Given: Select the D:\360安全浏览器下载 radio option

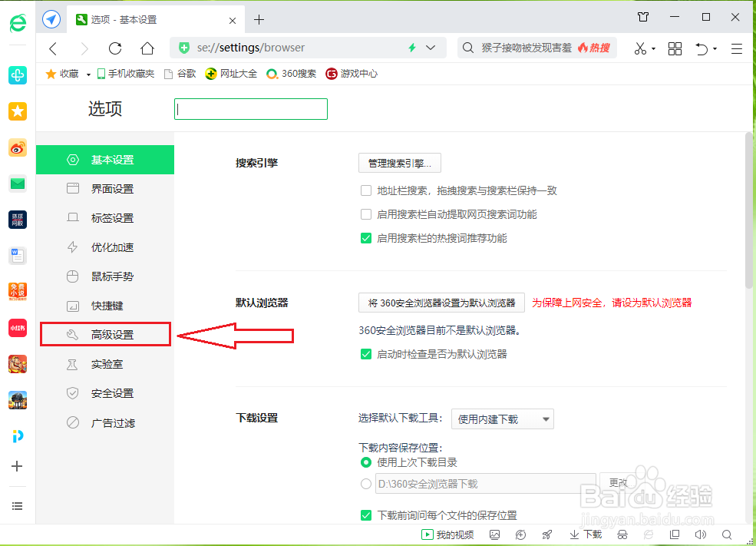Looking at the screenshot, I should tap(366, 483).
